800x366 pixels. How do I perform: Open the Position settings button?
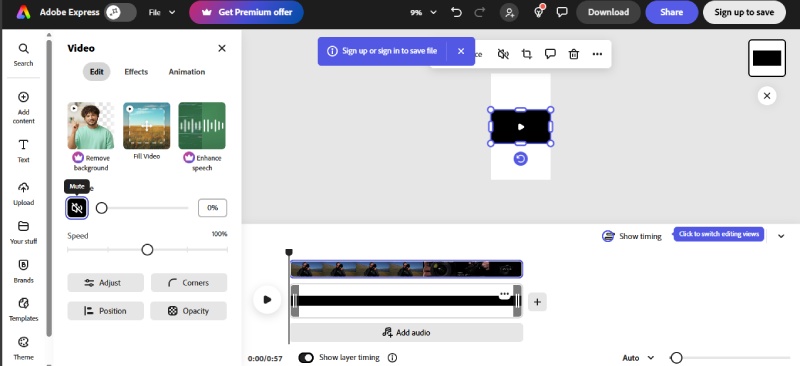click(106, 311)
